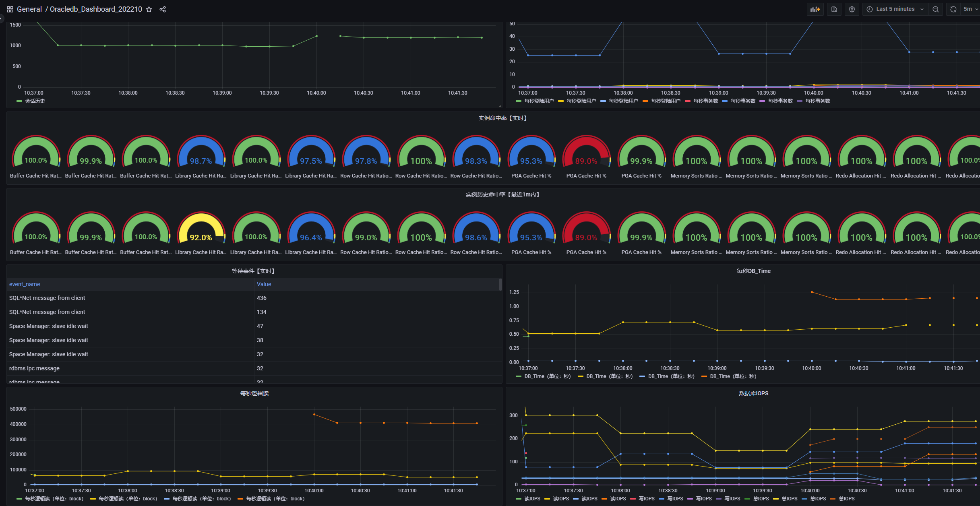Open the 等待事件【实时】 panel title menu

coord(254,271)
